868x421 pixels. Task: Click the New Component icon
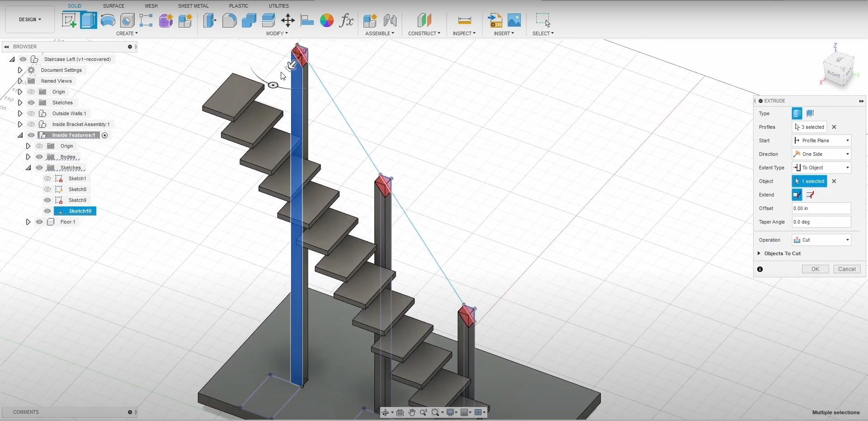370,20
